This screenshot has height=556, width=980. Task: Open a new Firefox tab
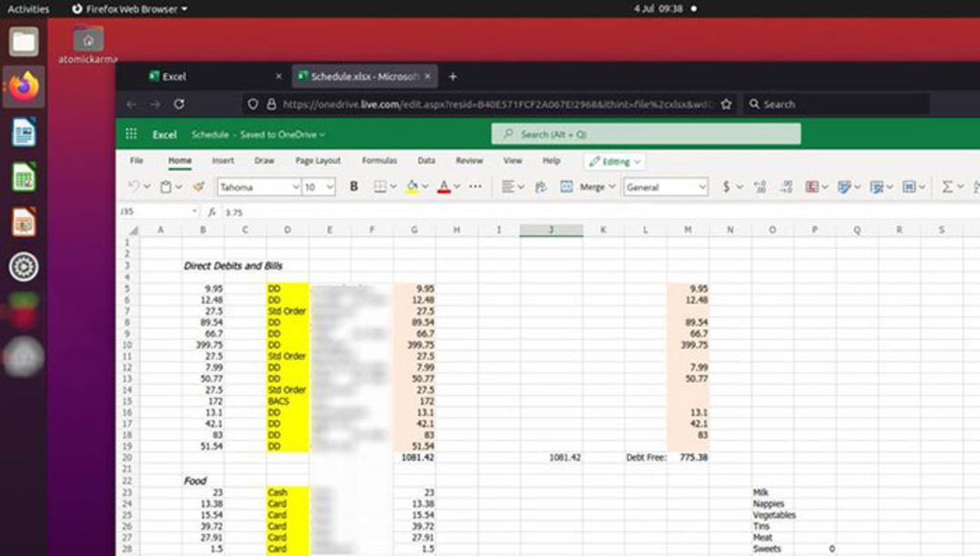coord(453,76)
